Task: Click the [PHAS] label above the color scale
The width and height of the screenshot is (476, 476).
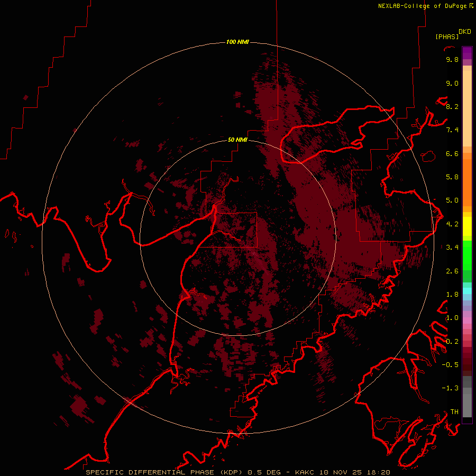Action: 447,36
